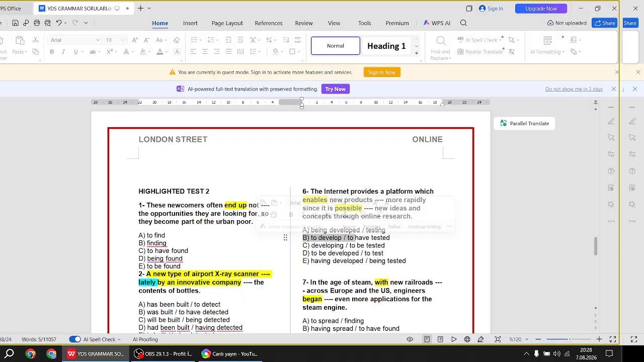
Task: Click the Cut scissors icon
Action: tap(35, 40)
